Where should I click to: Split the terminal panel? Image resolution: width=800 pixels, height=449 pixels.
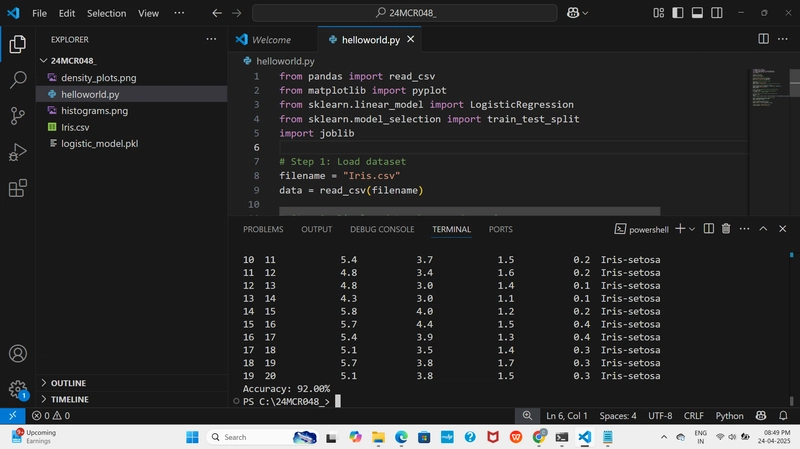709,229
